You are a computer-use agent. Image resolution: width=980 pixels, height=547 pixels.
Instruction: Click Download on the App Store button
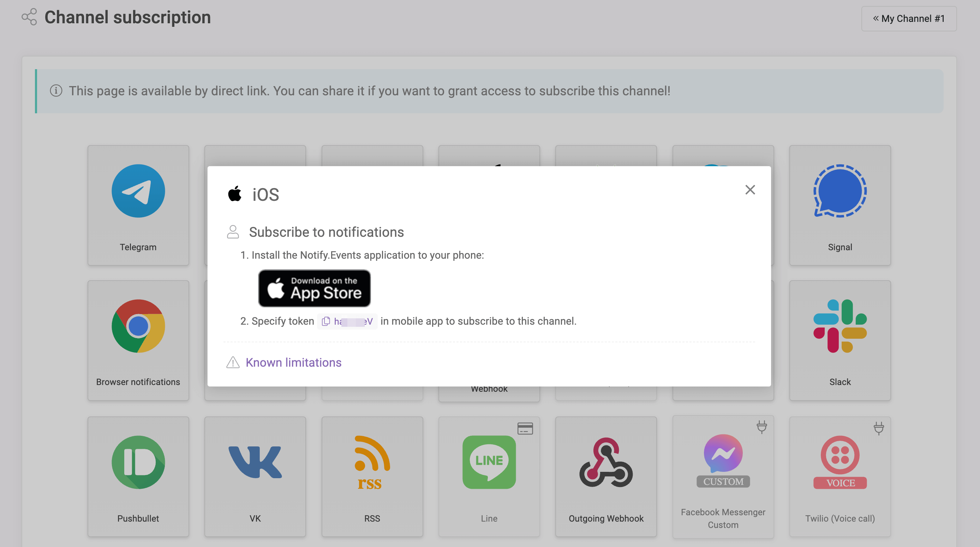point(314,288)
